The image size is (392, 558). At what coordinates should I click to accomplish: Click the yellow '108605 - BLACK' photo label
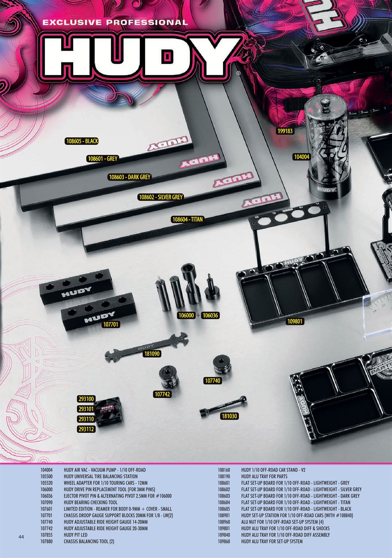pyautogui.click(x=83, y=141)
